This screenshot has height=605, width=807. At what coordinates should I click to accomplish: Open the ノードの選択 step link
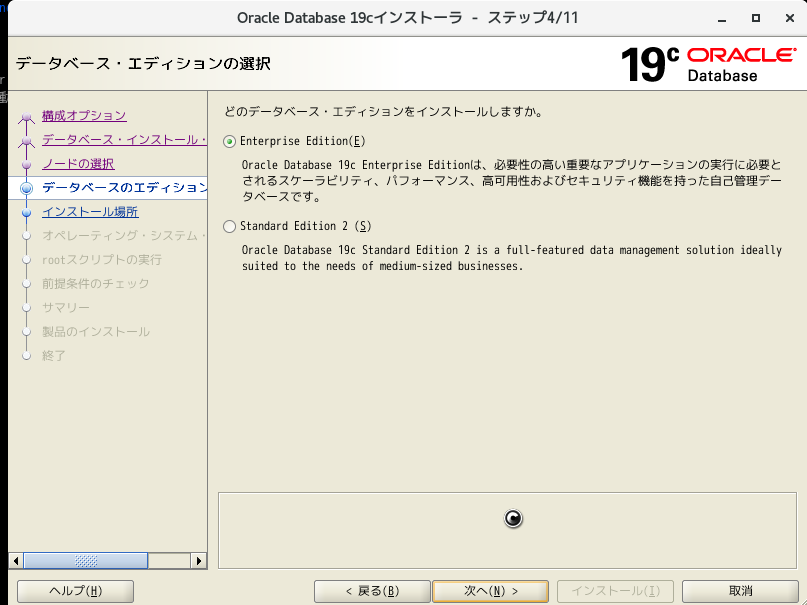(78, 164)
